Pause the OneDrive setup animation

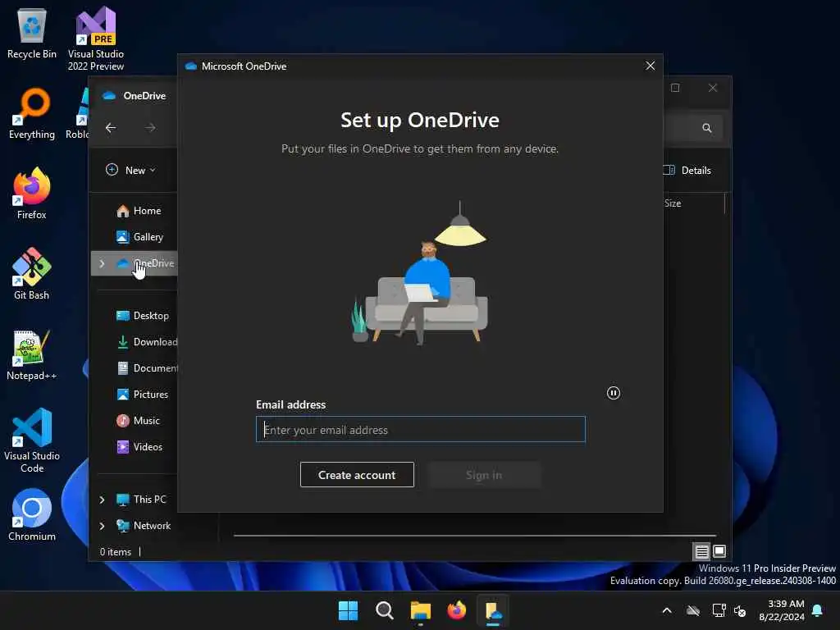click(x=614, y=393)
